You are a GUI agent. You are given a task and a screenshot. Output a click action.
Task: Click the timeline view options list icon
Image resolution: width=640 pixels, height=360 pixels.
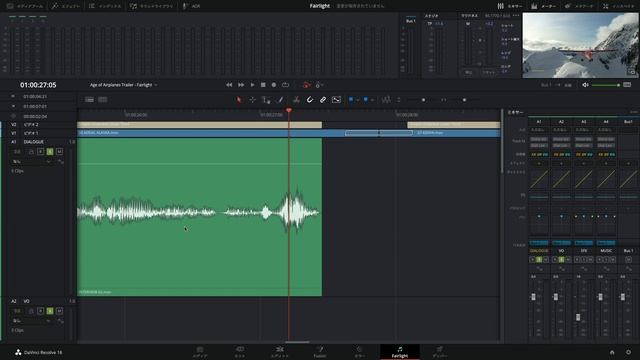(x=89, y=100)
